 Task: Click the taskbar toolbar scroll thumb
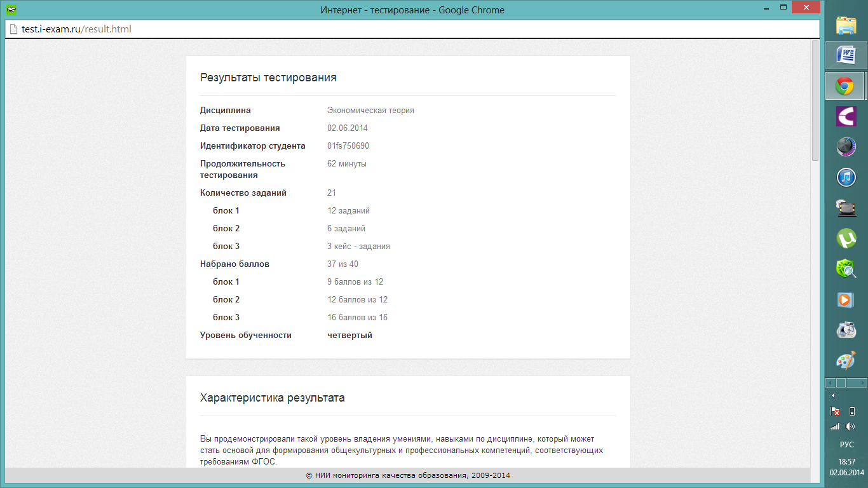click(x=841, y=383)
